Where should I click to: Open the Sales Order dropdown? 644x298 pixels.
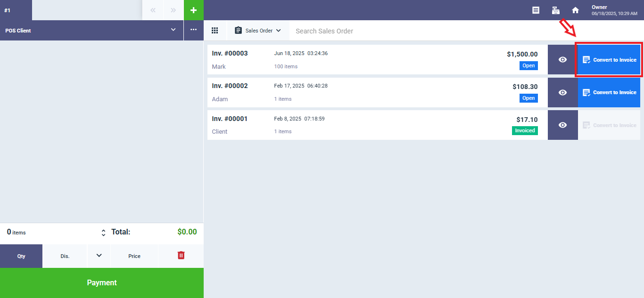(258, 31)
